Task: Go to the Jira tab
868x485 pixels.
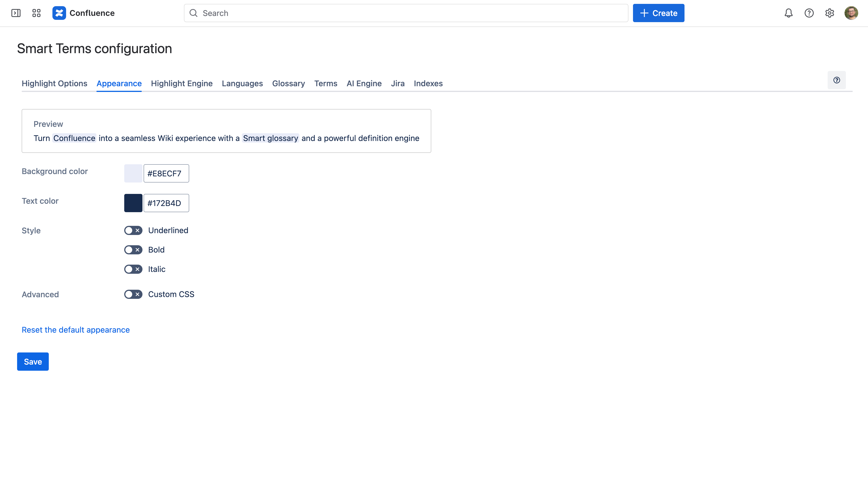Action: (398, 83)
